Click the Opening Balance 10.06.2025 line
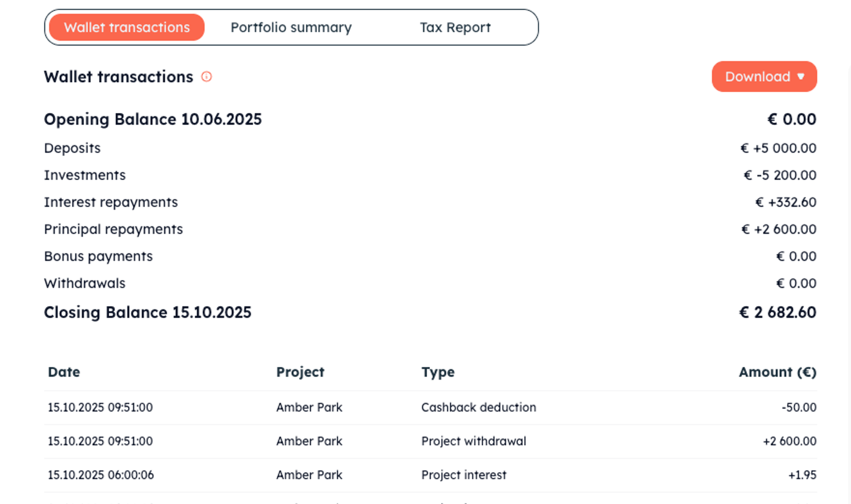851x504 pixels. pos(153,119)
